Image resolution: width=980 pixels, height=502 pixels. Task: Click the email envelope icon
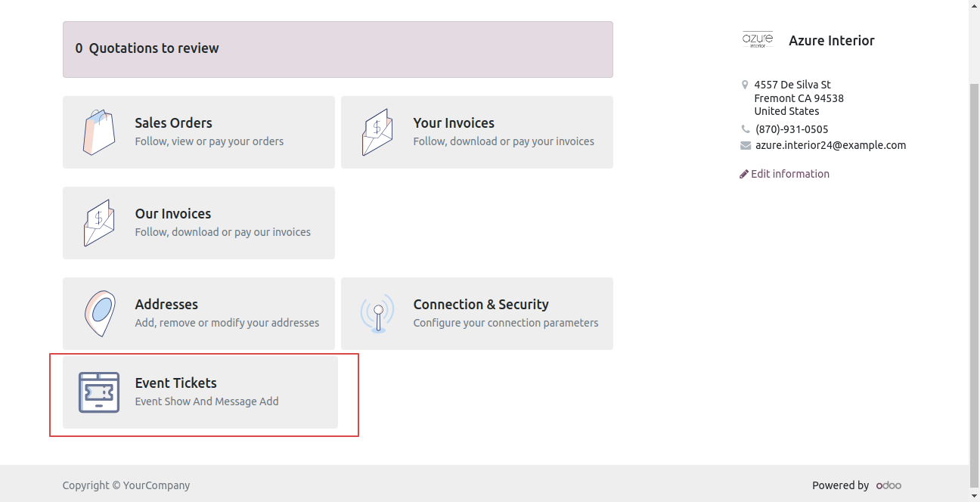(746, 145)
